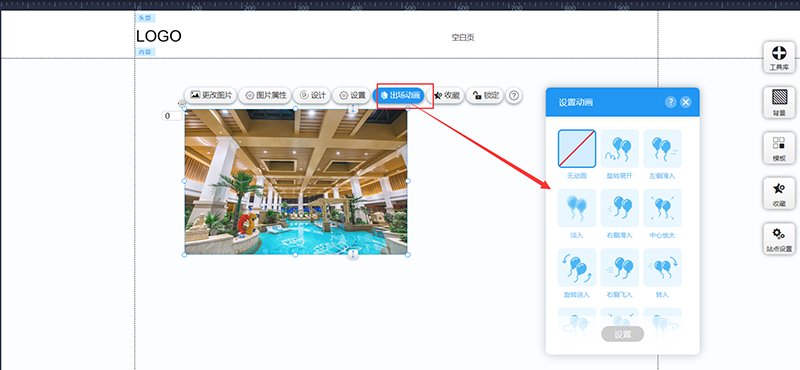Pick the 中心放大 zoom animation
The height and width of the screenshot is (370, 800).
[x=662, y=208]
